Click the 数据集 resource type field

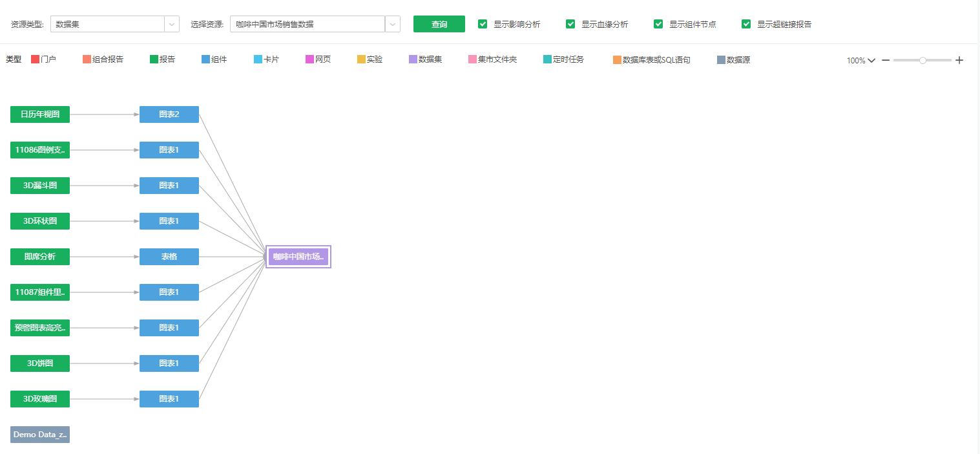[x=107, y=24]
